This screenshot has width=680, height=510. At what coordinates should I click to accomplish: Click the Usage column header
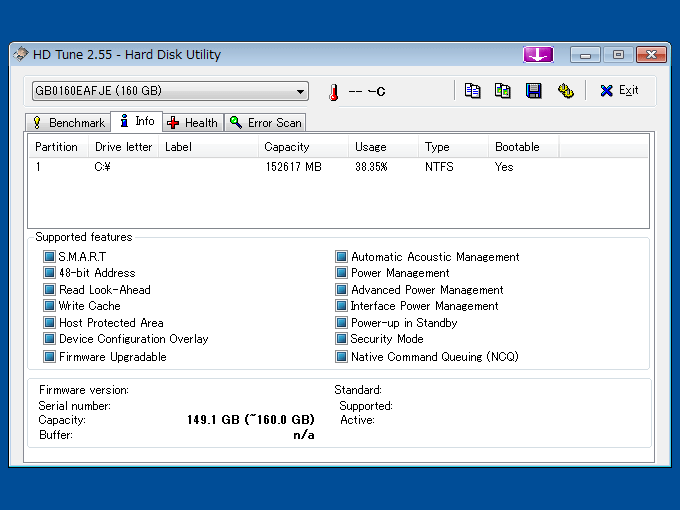click(x=383, y=147)
